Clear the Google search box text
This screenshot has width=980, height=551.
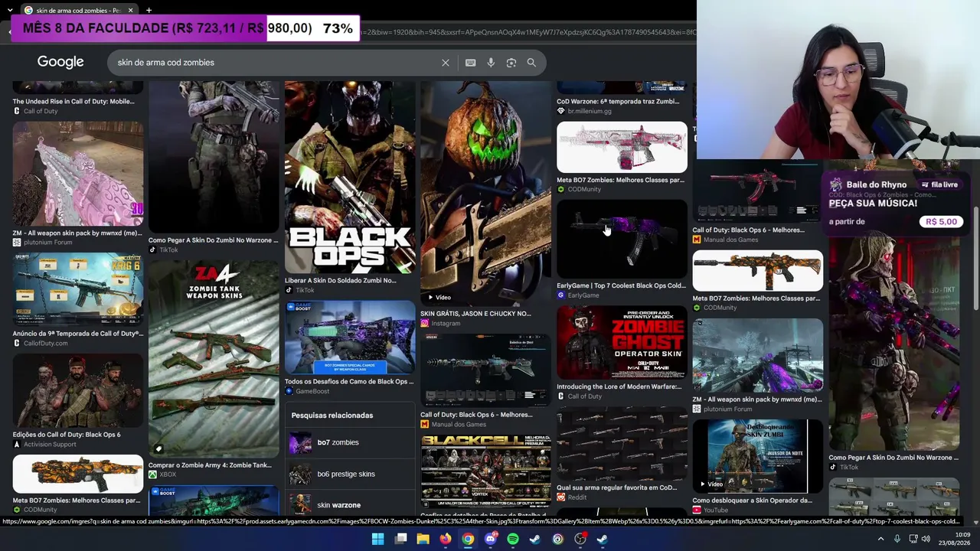446,63
